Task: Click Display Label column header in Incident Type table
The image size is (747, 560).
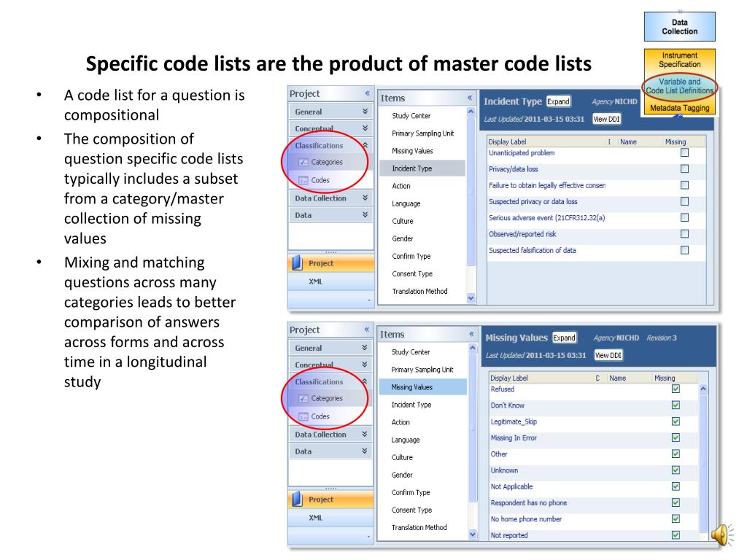Action: tap(508, 141)
